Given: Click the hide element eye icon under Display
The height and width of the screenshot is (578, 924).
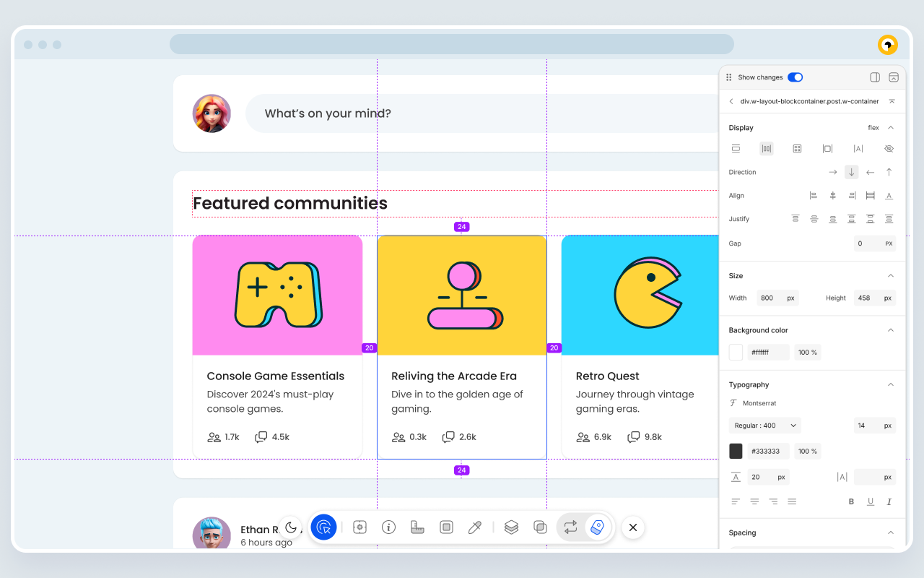Looking at the screenshot, I should (889, 148).
